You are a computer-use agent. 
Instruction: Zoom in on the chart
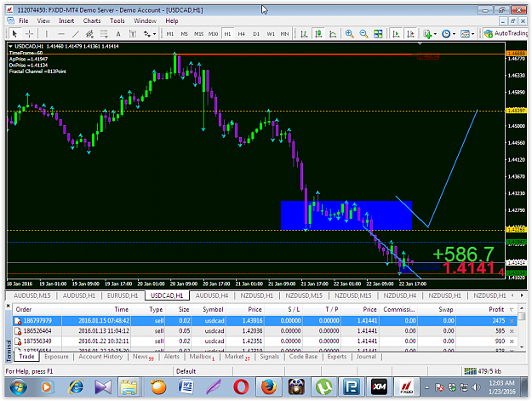click(x=349, y=33)
